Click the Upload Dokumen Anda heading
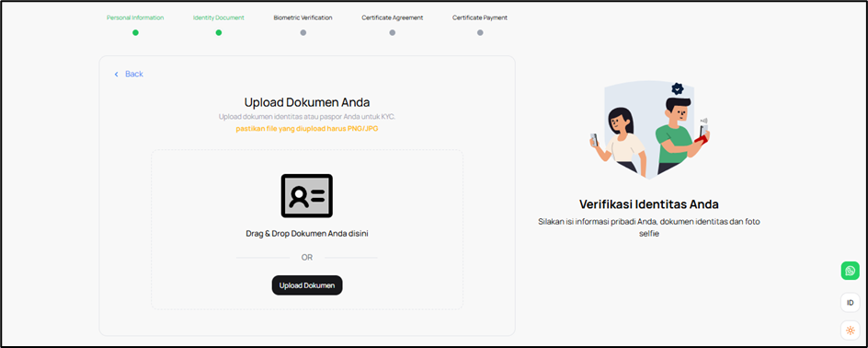Image resolution: width=868 pixels, height=348 pixels. 307,102
